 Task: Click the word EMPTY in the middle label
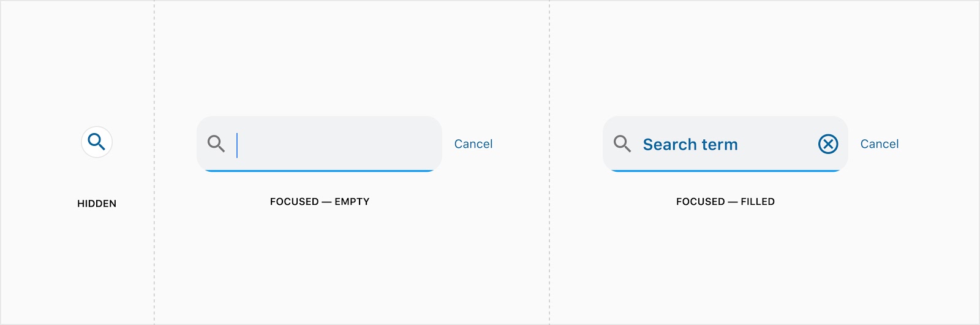click(352, 202)
